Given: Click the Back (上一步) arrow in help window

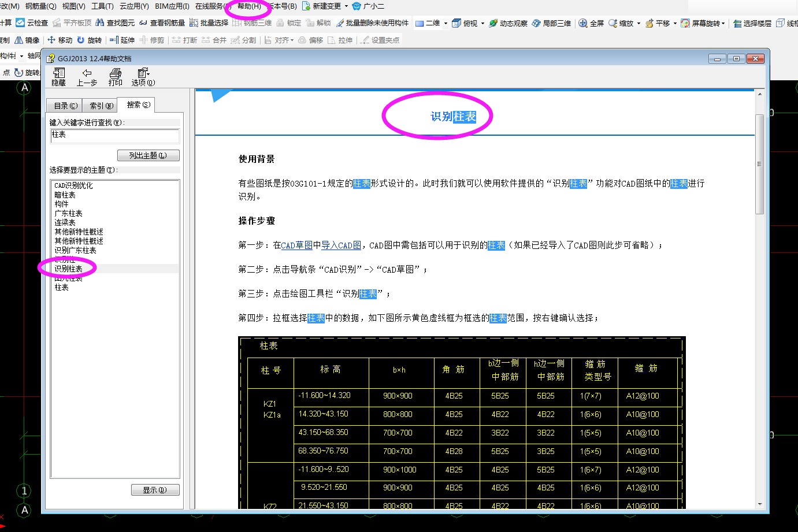Looking at the screenshot, I should 87,77.
